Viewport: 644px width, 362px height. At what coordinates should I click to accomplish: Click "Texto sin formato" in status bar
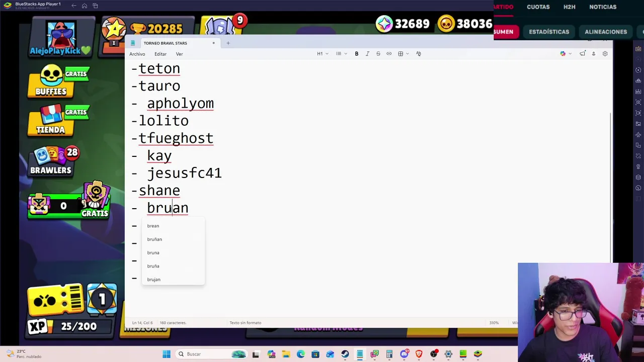pos(245,323)
